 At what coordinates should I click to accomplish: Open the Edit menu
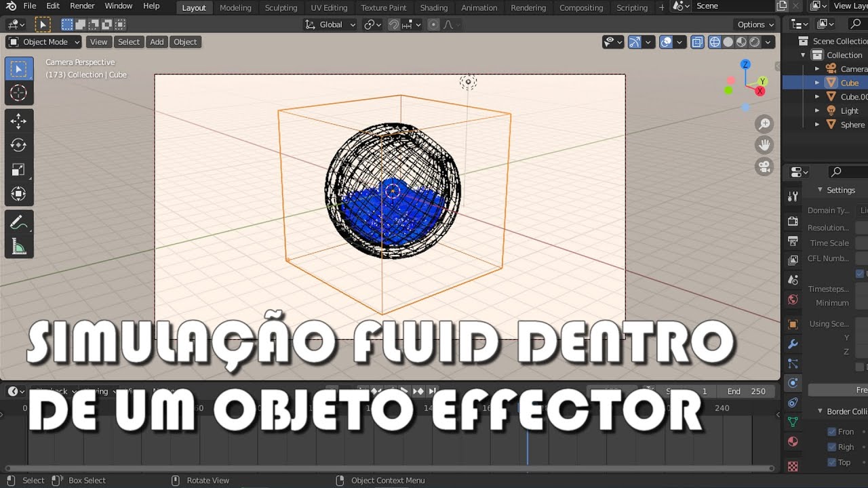53,6
